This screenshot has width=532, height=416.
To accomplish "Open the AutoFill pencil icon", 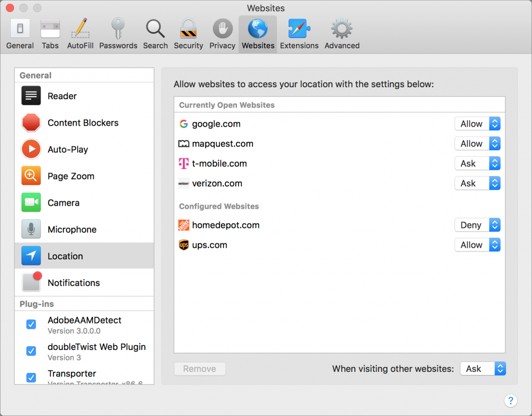I will (x=81, y=28).
